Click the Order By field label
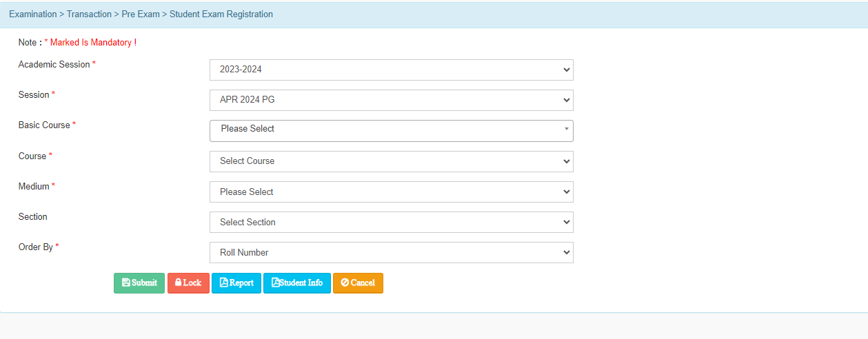Viewport: 868px width, 339px height. [x=36, y=247]
